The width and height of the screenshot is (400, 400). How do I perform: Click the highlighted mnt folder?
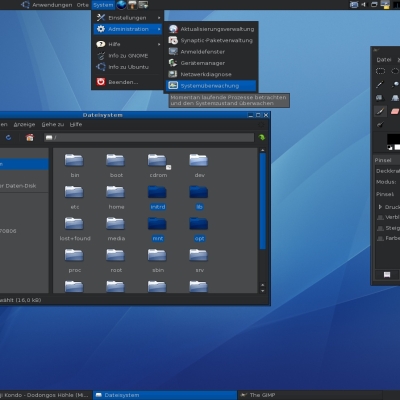point(158,229)
